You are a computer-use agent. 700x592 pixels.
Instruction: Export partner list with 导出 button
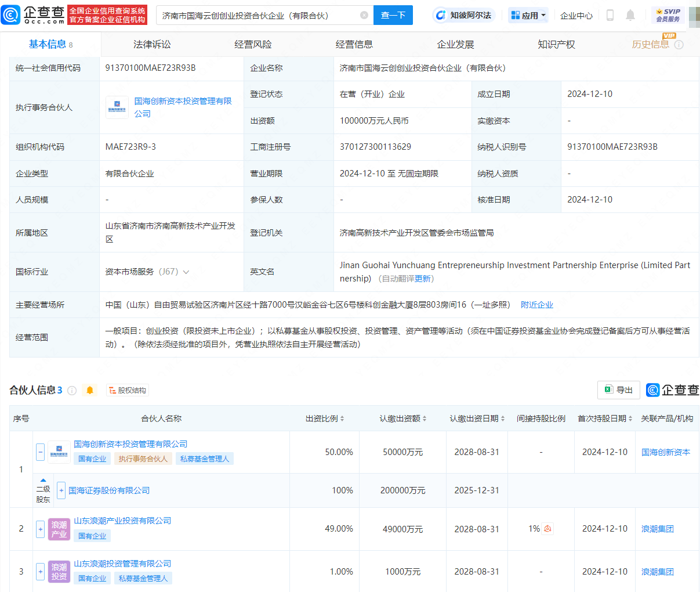pyautogui.click(x=619, y=390)
